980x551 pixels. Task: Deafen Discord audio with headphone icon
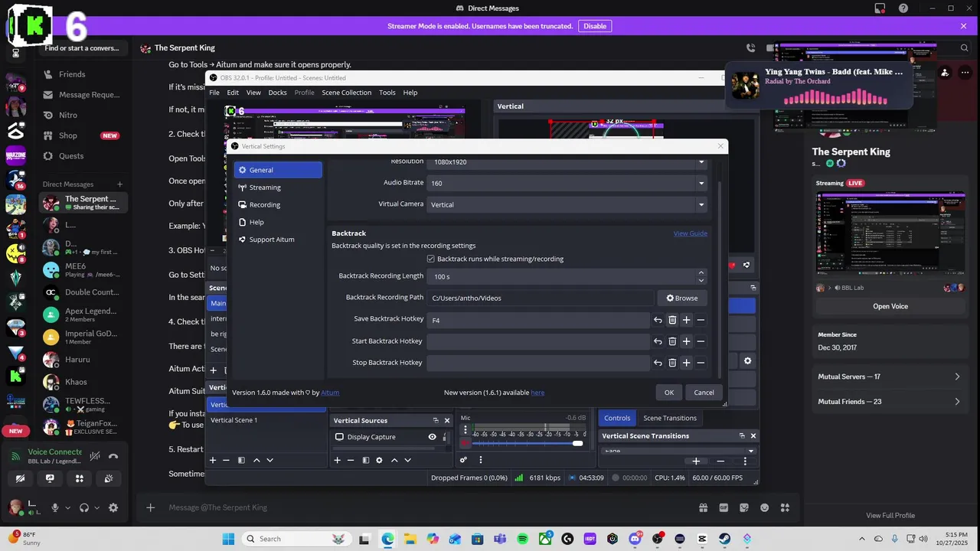click(x=84, y=507)
